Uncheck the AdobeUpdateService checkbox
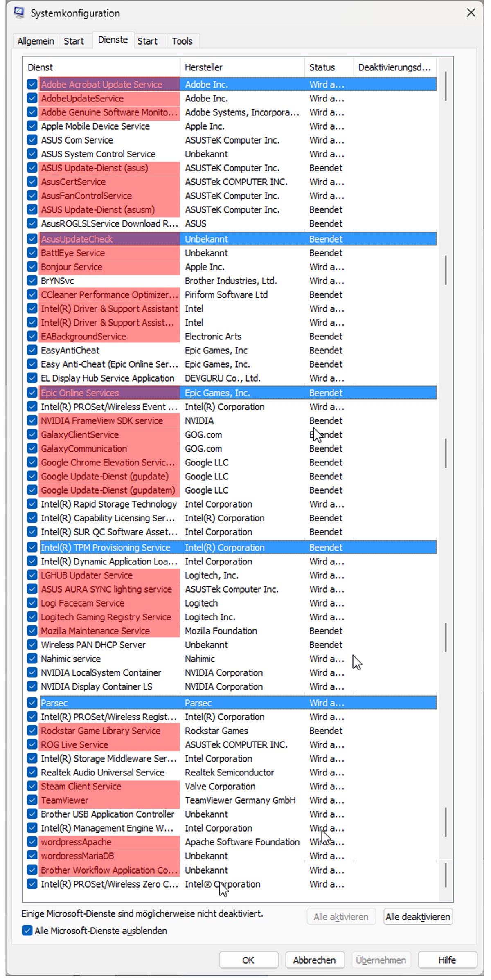Screen dimensions: 491x980 coord(32,98)
